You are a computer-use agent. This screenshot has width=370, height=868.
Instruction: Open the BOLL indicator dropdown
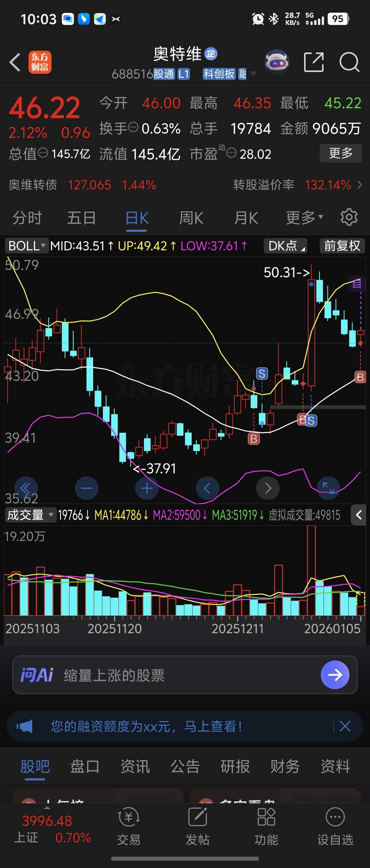point(27,246)
